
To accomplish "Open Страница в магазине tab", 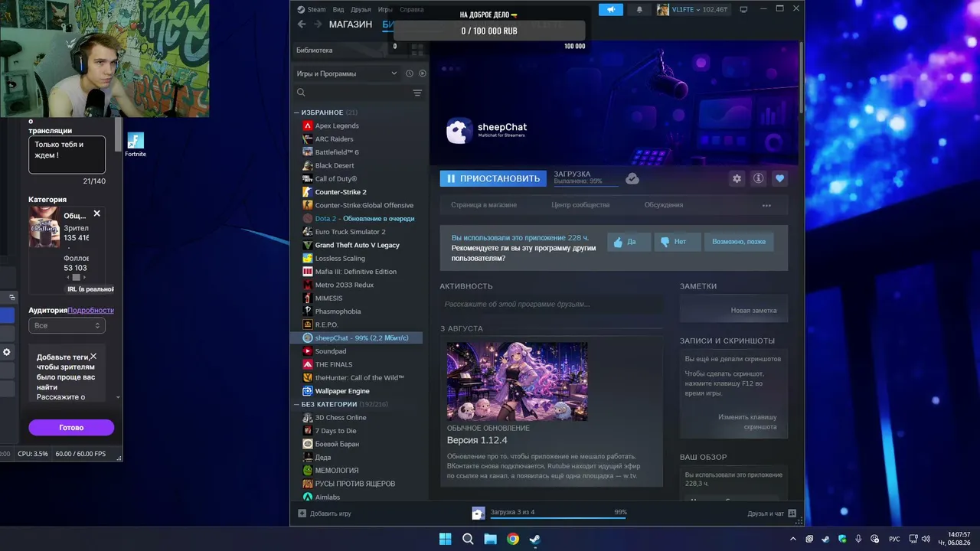I will tap(484, 205).
